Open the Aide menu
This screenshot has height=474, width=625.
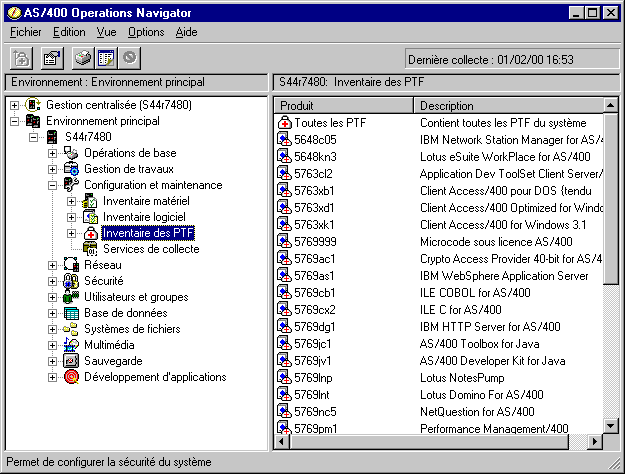pyautogui.click(x=187, y=32)
